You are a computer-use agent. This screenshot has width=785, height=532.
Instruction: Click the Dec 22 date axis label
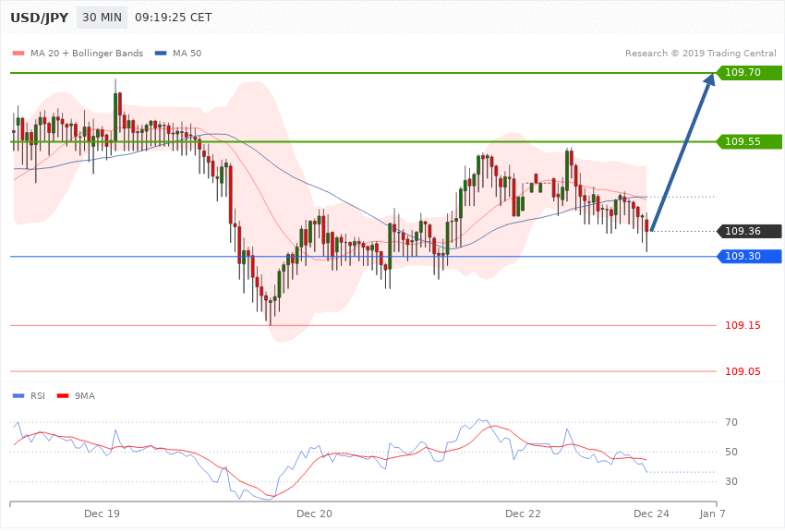click(x=523, y=514)
